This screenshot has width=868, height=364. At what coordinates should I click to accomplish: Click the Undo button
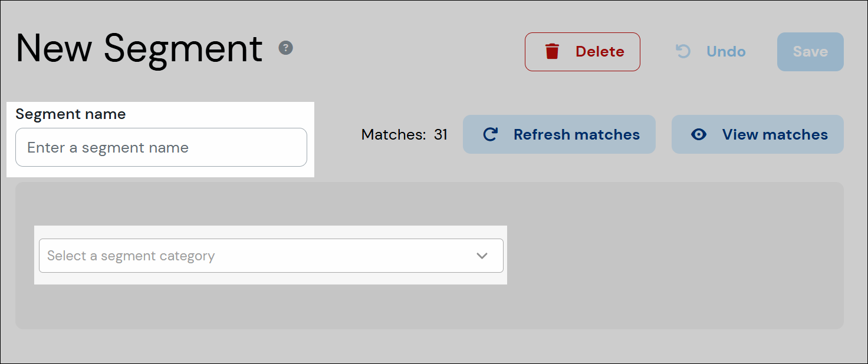point(709,51)
